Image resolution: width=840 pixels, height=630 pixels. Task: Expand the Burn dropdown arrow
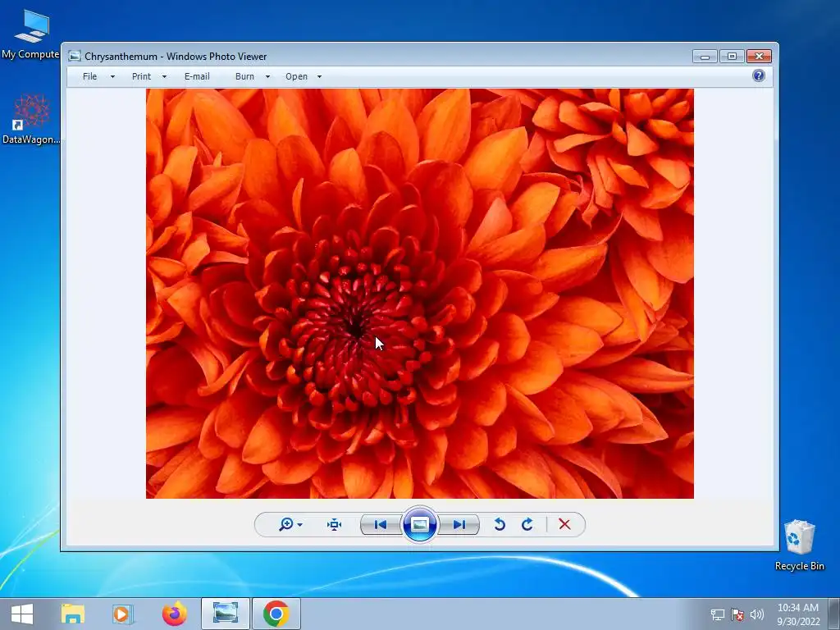pyautogui.click(x=267, y=76)
